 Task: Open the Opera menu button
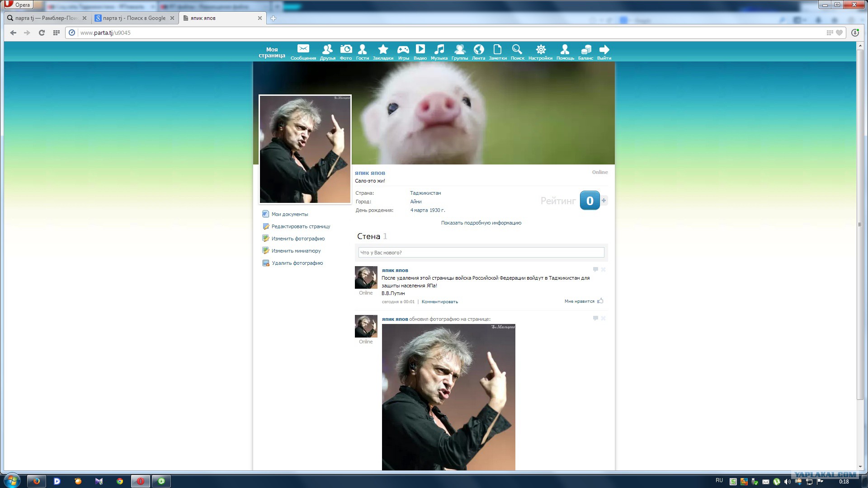(x=19, y=5)
